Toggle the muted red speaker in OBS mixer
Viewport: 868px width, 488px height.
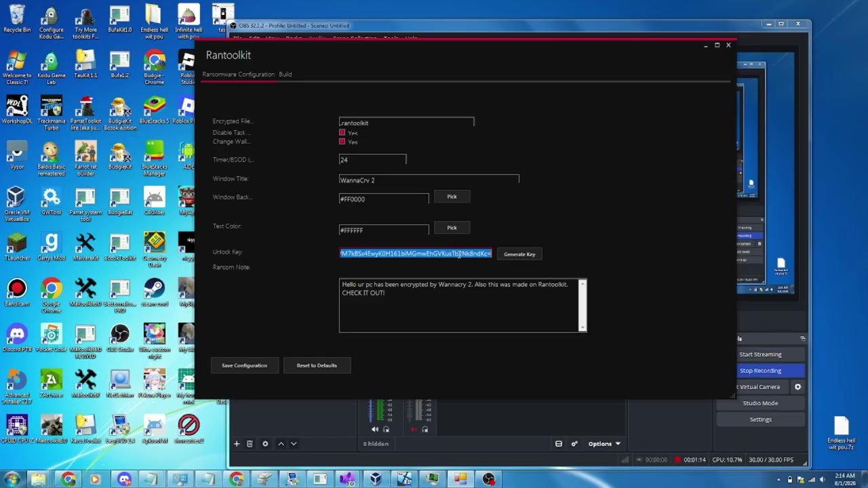click(x=414, y=429)
